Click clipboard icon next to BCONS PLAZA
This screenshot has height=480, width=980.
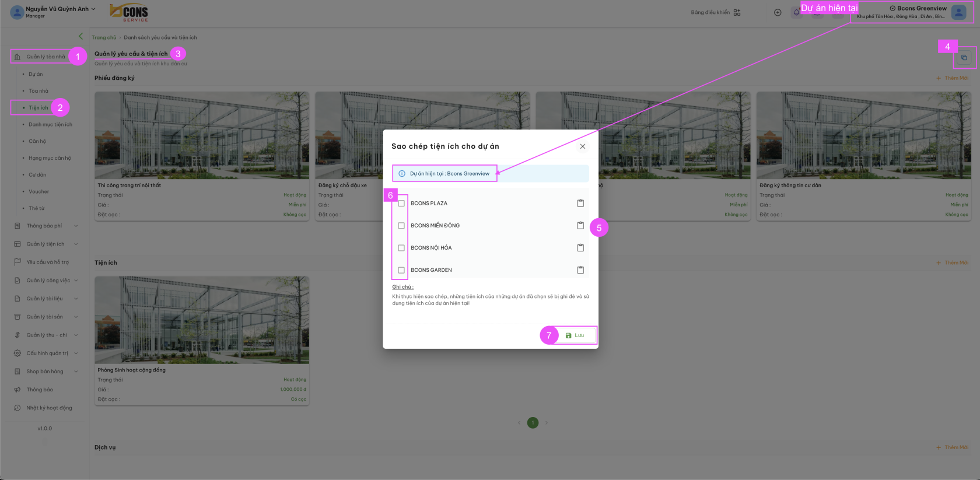pos(580,203)
